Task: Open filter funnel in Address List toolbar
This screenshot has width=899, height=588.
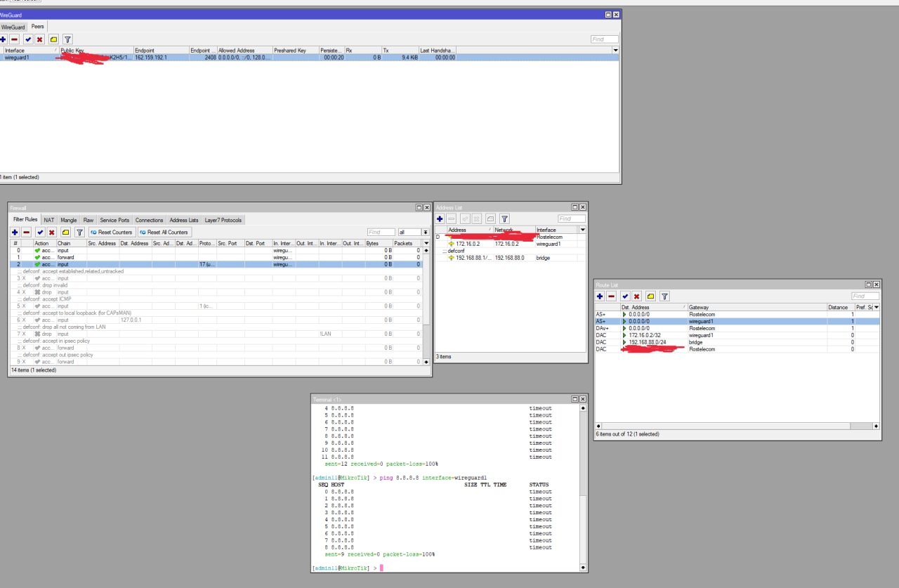Action: 504,218
